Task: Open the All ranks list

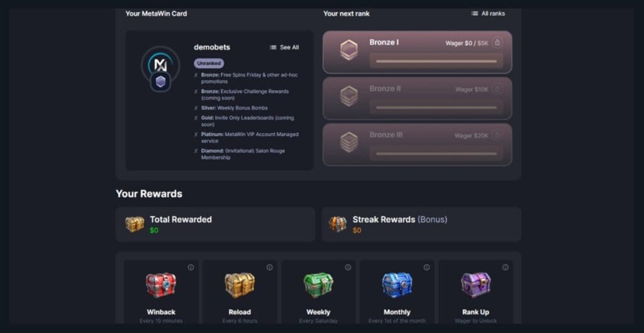Action: (488, 14)
